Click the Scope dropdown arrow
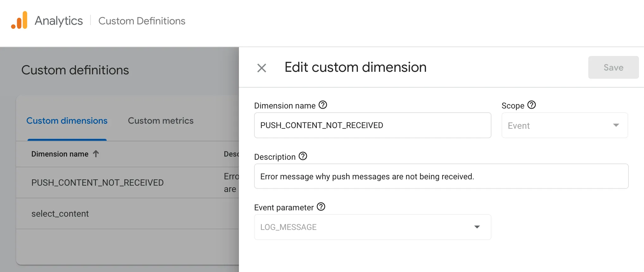 click(x=616, y=125)
